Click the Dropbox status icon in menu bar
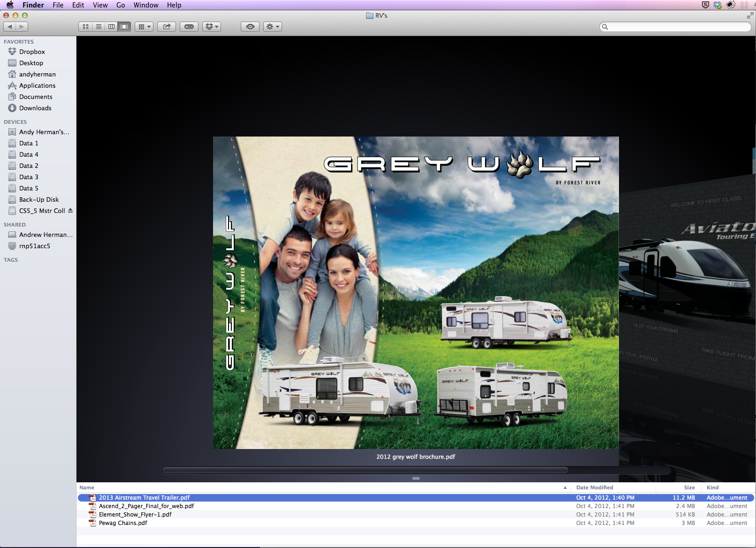Screen dimensions: 756x548 [x=718, y=5]
